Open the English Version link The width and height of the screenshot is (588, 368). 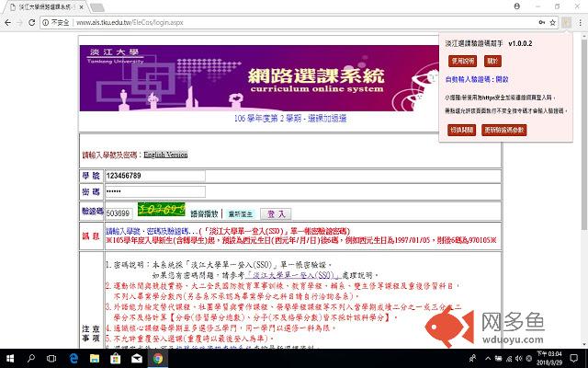point(165,155)
